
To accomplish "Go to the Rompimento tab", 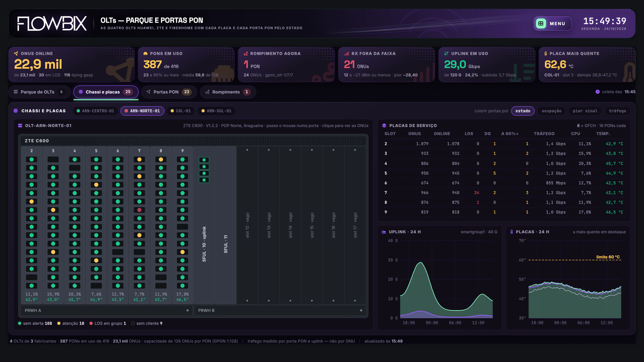I will click(228, 92).
